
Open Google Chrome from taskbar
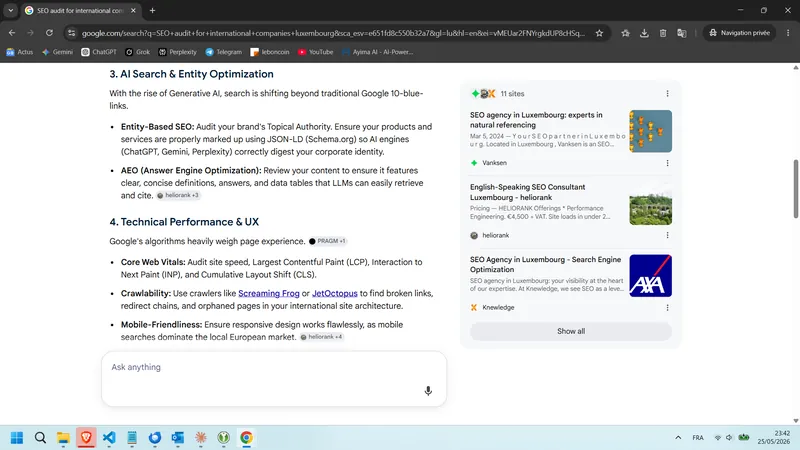[246, 438]
